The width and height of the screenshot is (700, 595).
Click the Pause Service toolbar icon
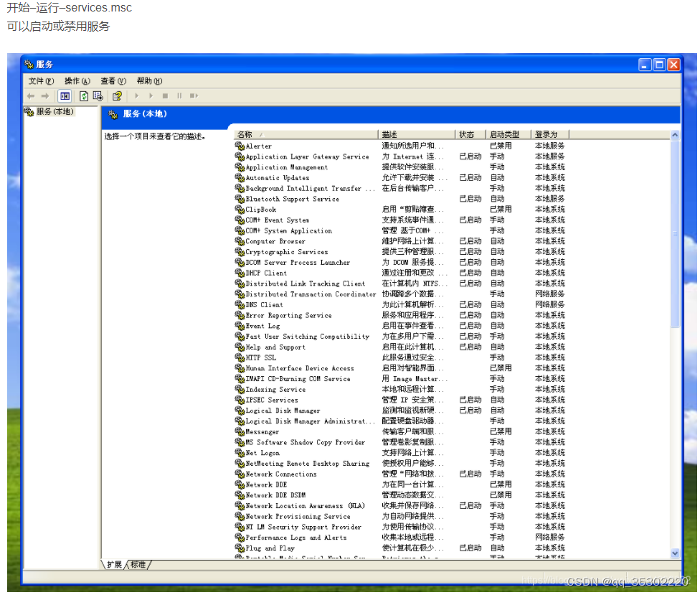tap(179, 96)
